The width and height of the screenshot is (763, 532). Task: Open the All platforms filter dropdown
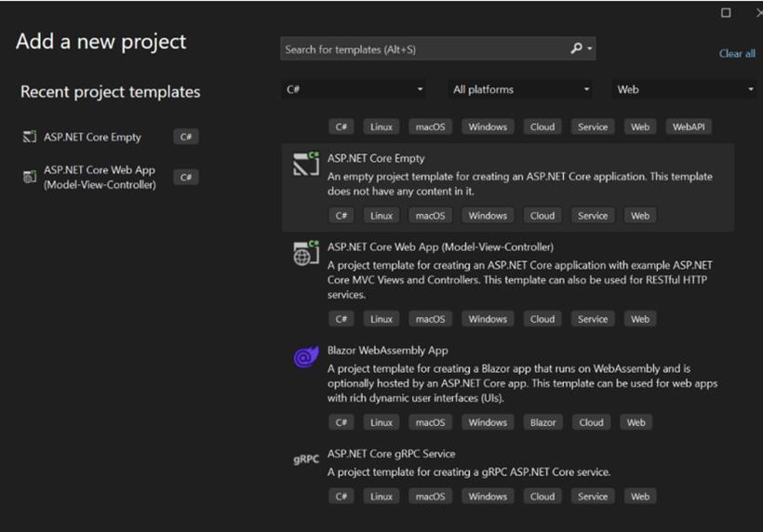(520, 89)
